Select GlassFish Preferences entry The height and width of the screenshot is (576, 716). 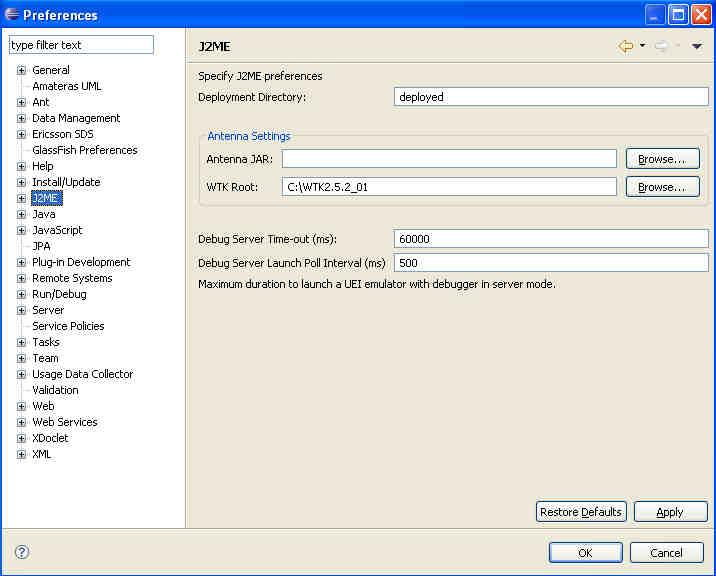click(84, 150)
